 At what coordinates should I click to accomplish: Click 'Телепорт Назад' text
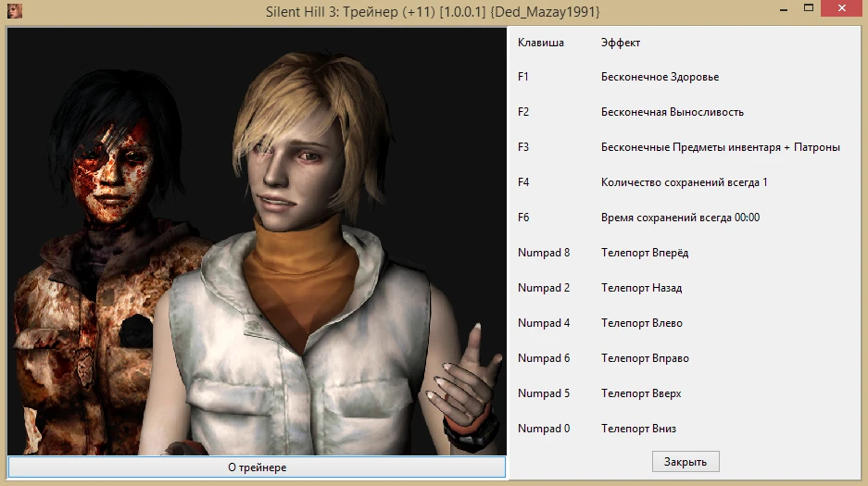pos(642,288)
